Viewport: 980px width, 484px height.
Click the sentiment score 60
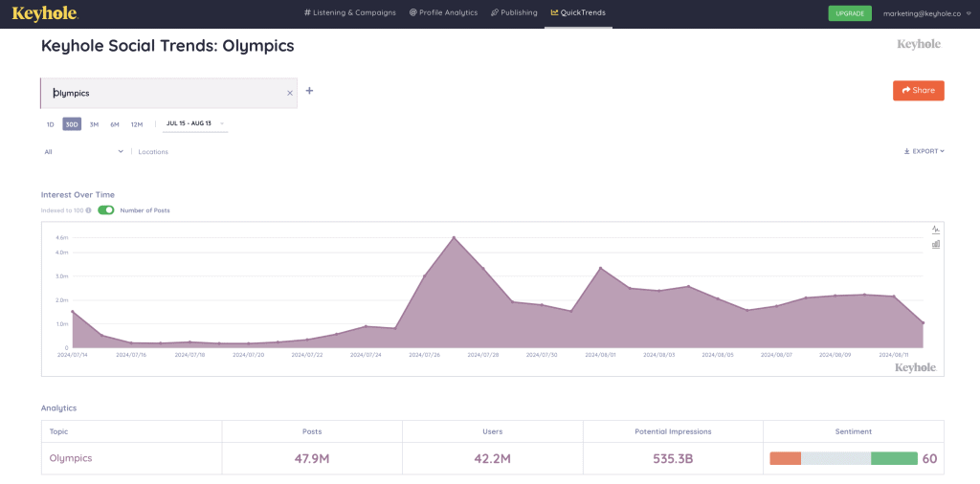coord(929,459)
